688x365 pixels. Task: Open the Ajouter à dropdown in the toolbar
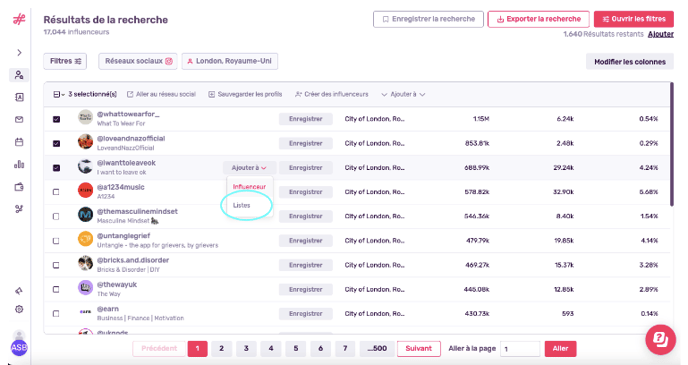(403, 94)
